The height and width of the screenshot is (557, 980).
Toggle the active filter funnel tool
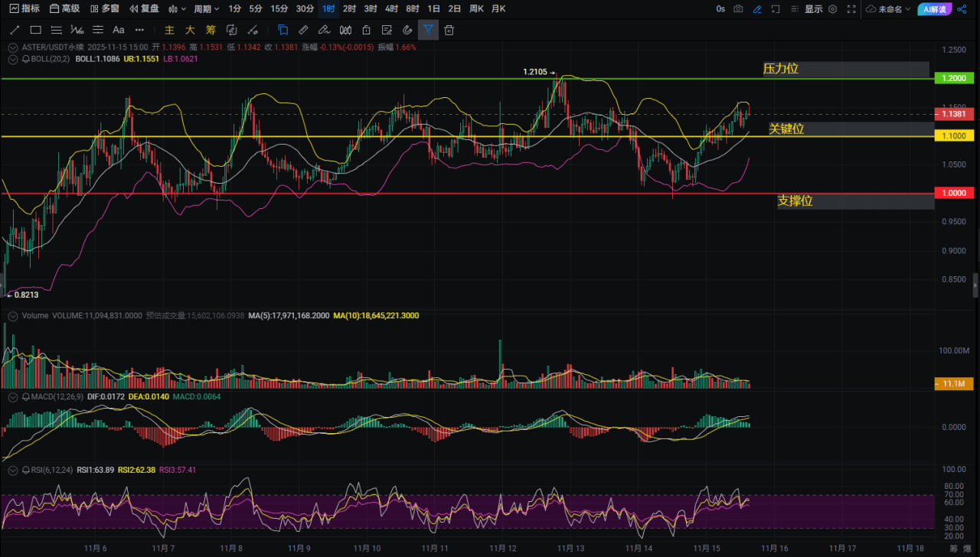pyautogui.click(x=428, y=31)
